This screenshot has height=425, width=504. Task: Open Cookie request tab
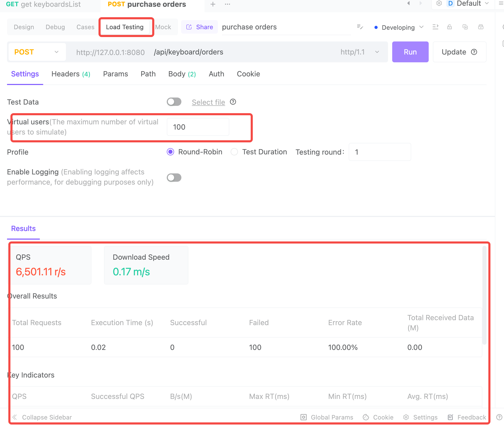[x=248, y=74]
